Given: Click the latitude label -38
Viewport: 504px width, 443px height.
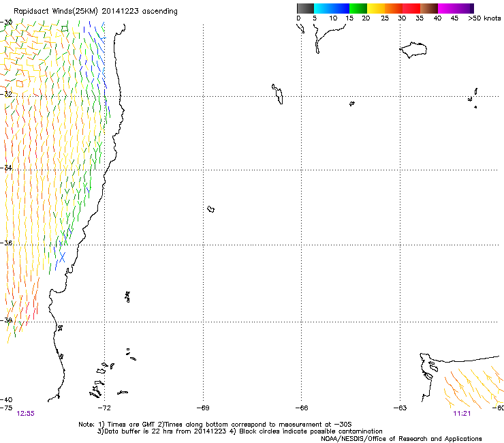Looking at the screenshot, I should [6, 320].
